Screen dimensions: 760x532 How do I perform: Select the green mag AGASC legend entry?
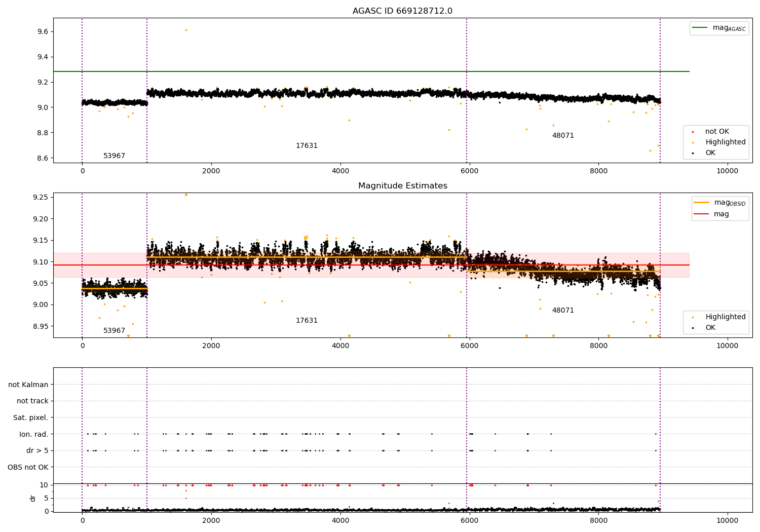(719, 28)
